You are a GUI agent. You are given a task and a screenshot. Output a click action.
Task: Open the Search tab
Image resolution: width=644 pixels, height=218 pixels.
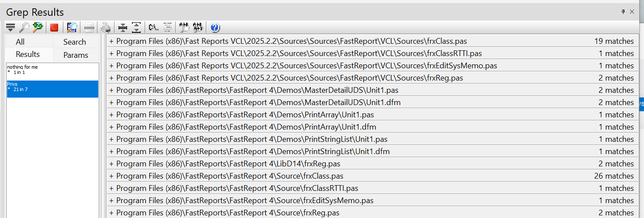tap(75, 42)
